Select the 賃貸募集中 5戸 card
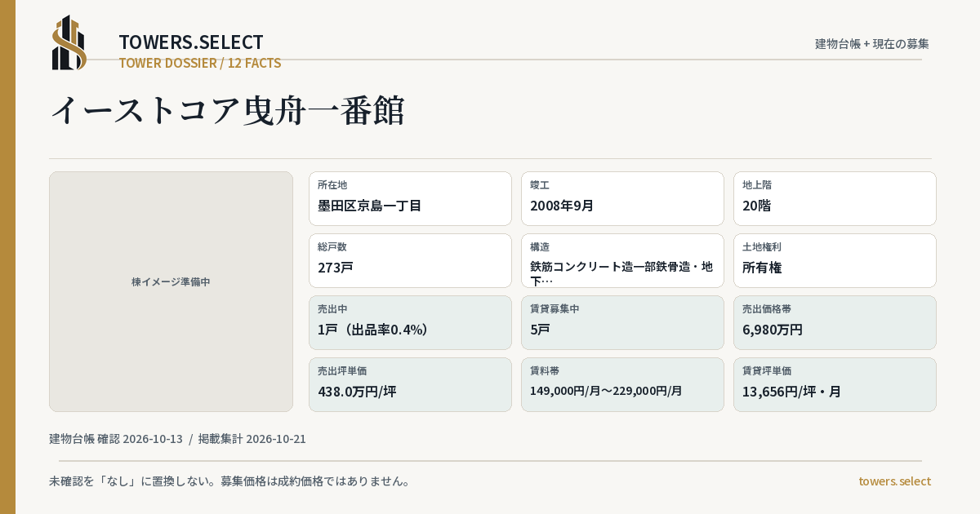This screenshot has height=514, width=980. 622,322
